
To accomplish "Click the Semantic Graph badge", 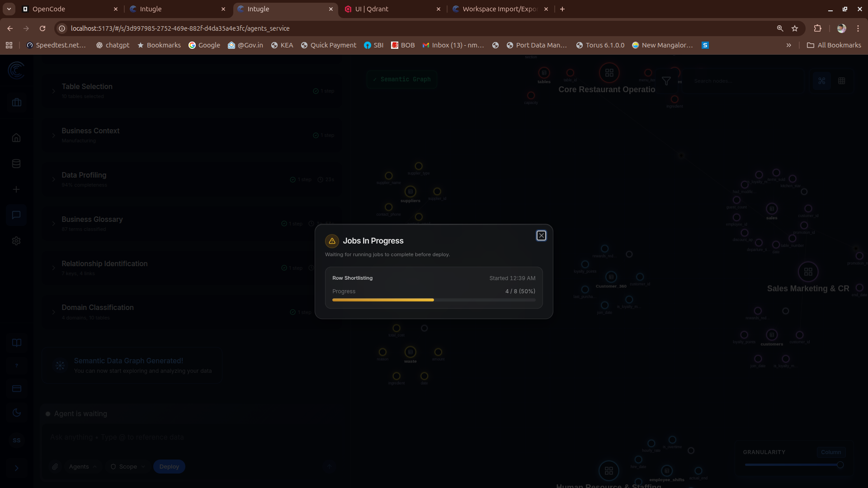I will tap(402, 80).
